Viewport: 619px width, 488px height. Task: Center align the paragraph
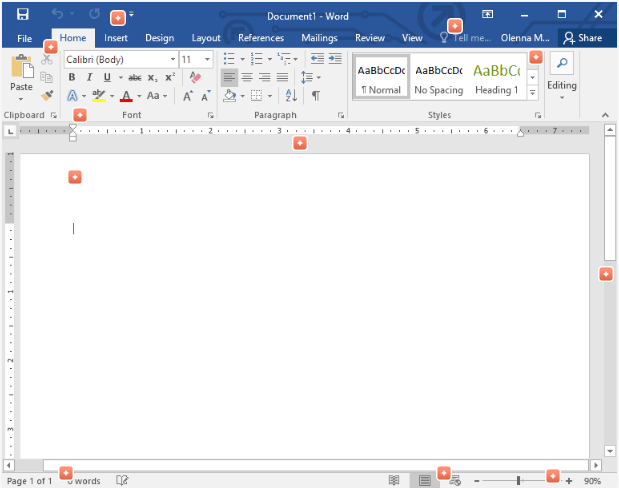[247, 77]
